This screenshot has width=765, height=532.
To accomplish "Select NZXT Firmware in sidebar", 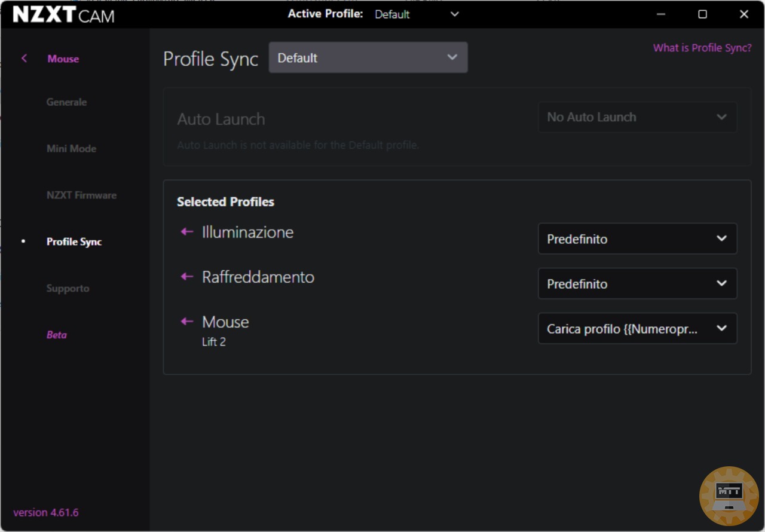I will tap(81, 195).
